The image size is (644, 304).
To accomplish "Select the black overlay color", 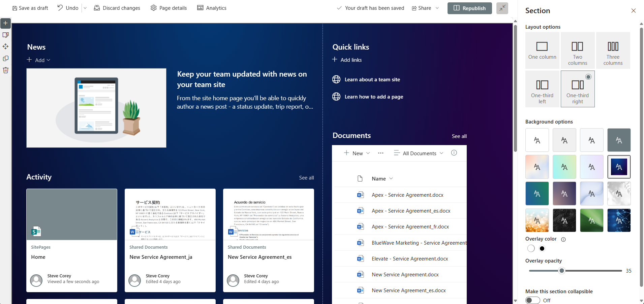I will 542,249.
